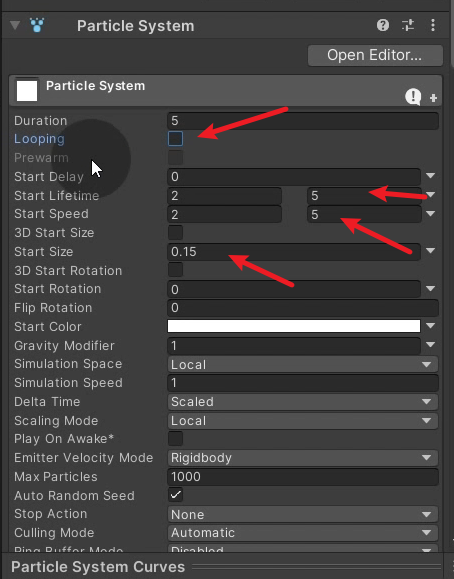The height and width of the screenshot is (579, 454).
Task: Enable the 3D Start Size checkbox
Action: coord(175,233)
